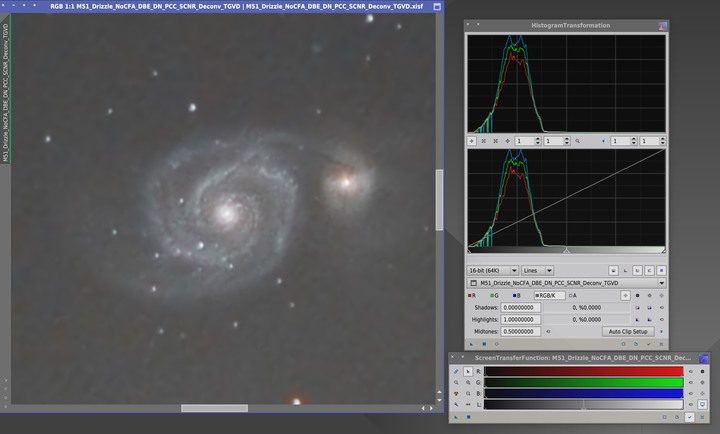
Task: Click the ScreenTransferFunction title bar process icon
Action: (703, 358)
